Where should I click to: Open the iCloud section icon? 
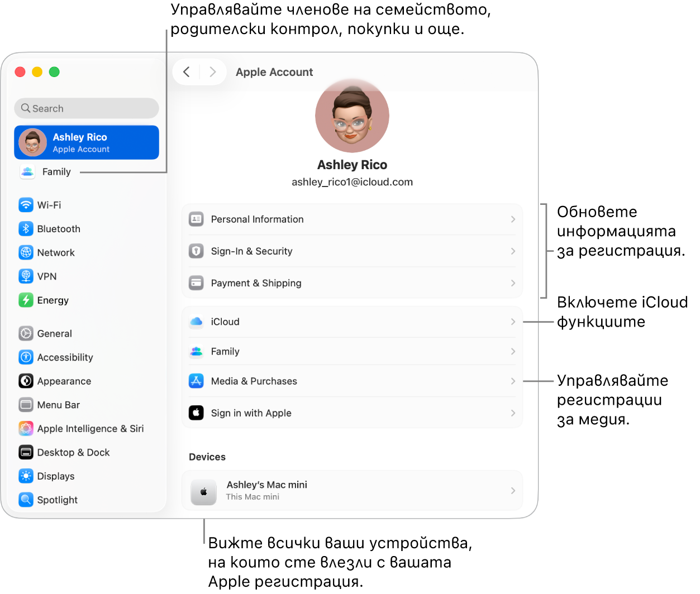196,322
